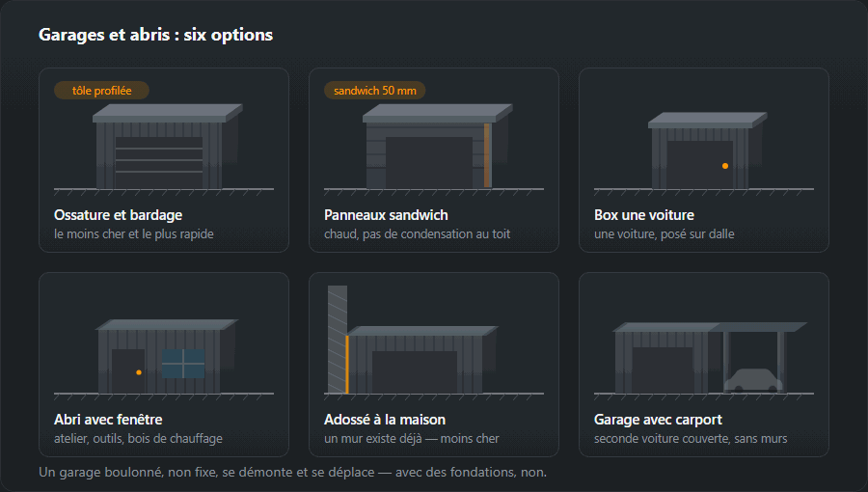Click 'un mur existe déjà — moins cher'
This screenshot has height=492, width=868.
coord(411,438)
